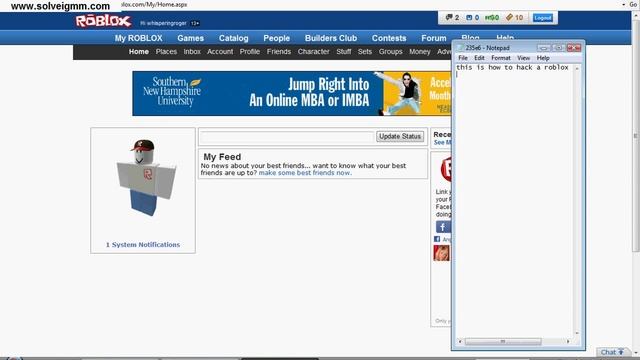This screenshot has height=360, width=640.
Task: Open Sets in the sub-navigation
Action: [x=365, y=52]
